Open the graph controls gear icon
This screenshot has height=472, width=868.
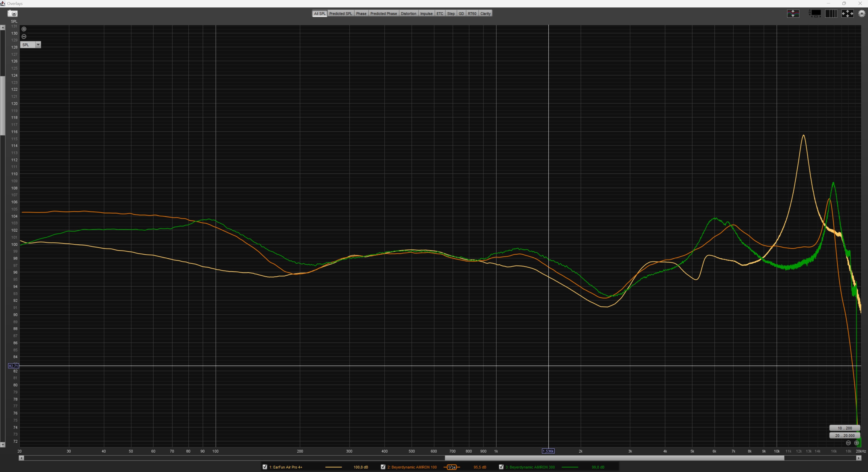pos(862,14)
